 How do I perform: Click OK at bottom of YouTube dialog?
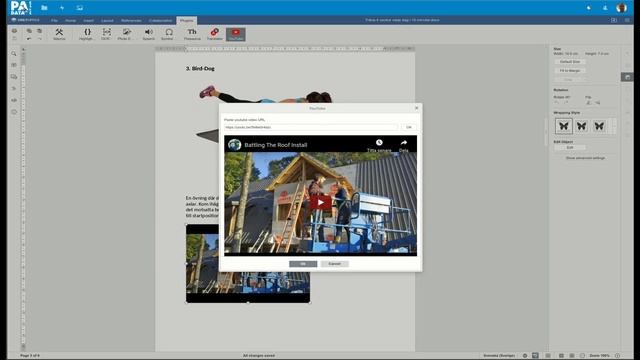click(303, 264)
